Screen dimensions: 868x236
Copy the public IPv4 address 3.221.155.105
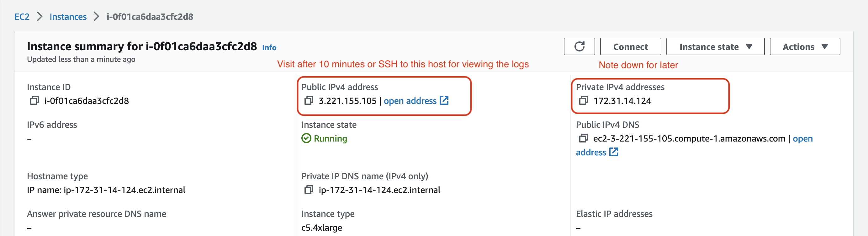coord(309,101)
